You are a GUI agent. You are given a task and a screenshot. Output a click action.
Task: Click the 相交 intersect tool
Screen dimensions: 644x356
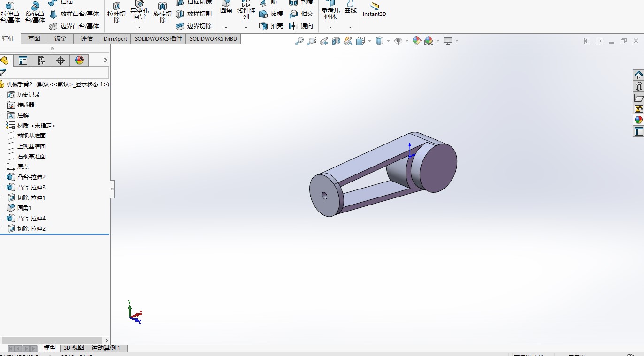coord(301,14)
